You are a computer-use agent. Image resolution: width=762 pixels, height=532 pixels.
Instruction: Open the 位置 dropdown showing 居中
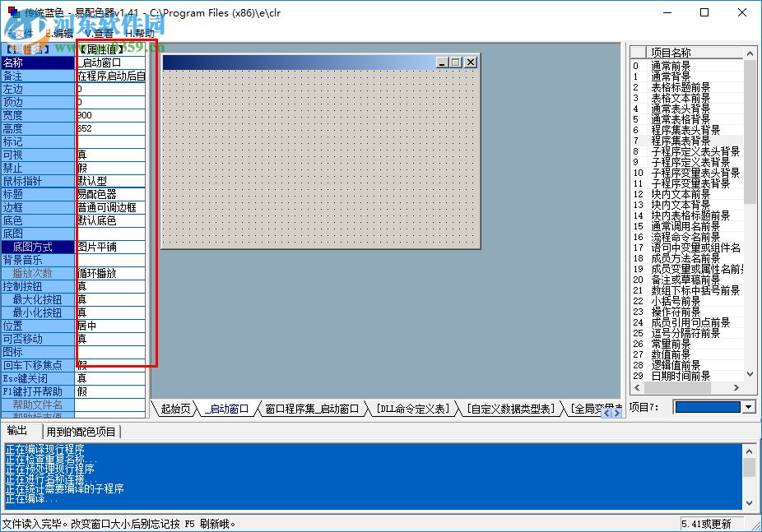coord(111,326)
